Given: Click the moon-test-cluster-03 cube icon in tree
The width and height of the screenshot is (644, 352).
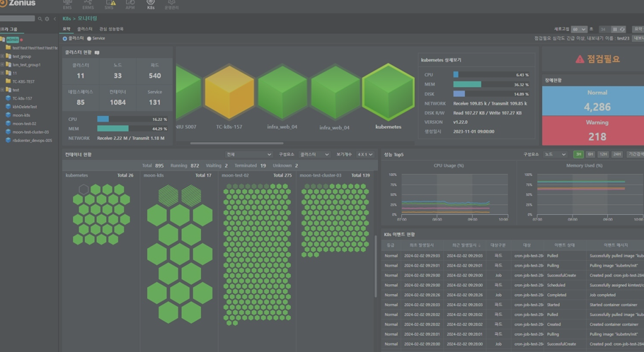Looking at the screenshot, I should [8, 131].
